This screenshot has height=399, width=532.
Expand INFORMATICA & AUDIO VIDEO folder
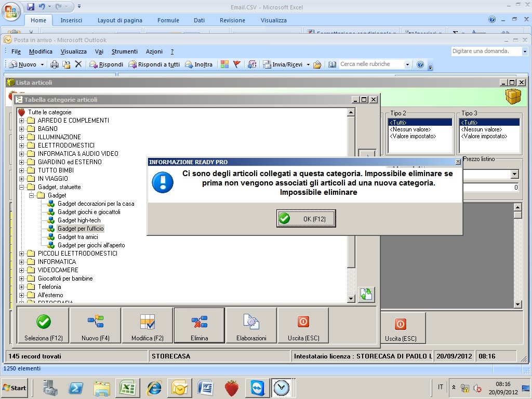click(x=22, y=154)
